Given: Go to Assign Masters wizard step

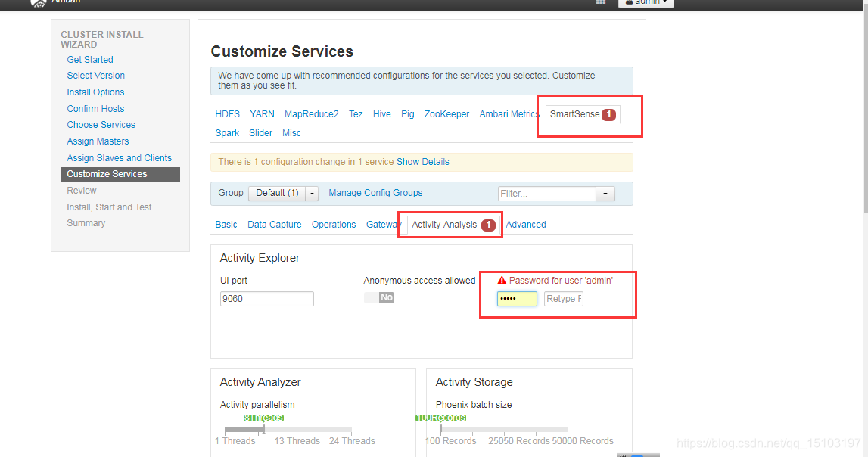Looking at the screenshot, I should [98, 141].
